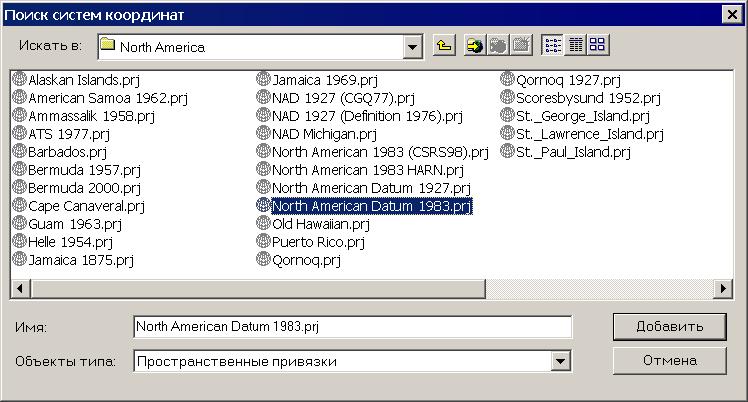Click the Connect to Folder toolbar icon
Screen dimensions: 748x402
pos(475,46)
